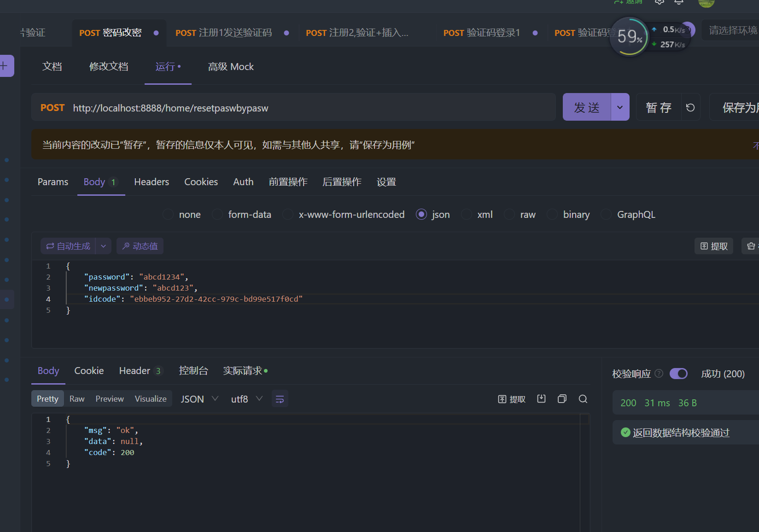Toggle the 校验响应 switch

click(x=678, y=374)
